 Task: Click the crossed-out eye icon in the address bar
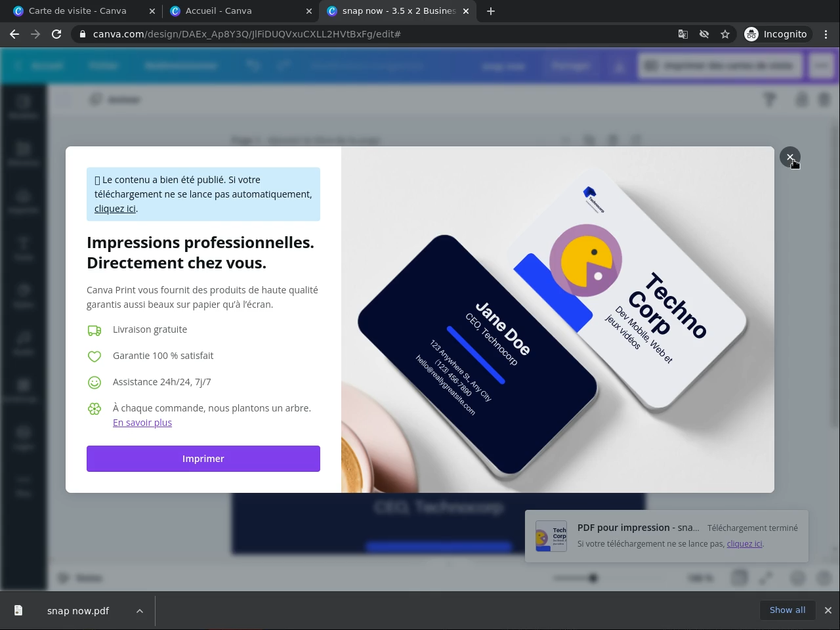704,34
